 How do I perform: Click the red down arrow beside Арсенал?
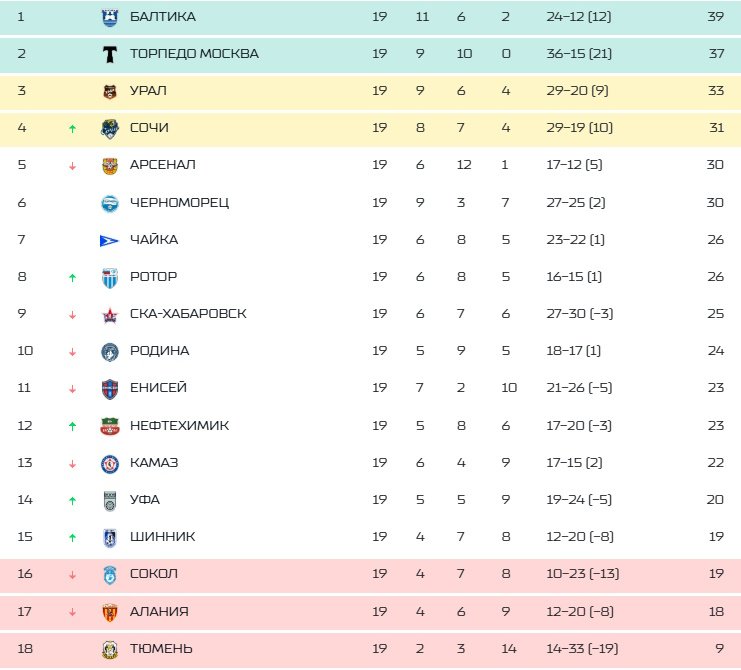[x=72, y=165]
